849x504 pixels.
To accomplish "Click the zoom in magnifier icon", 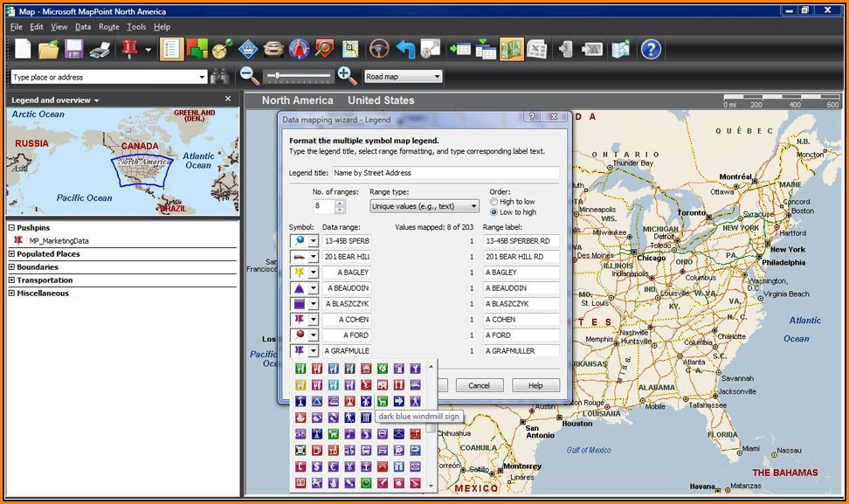I will tap(347, 76).
